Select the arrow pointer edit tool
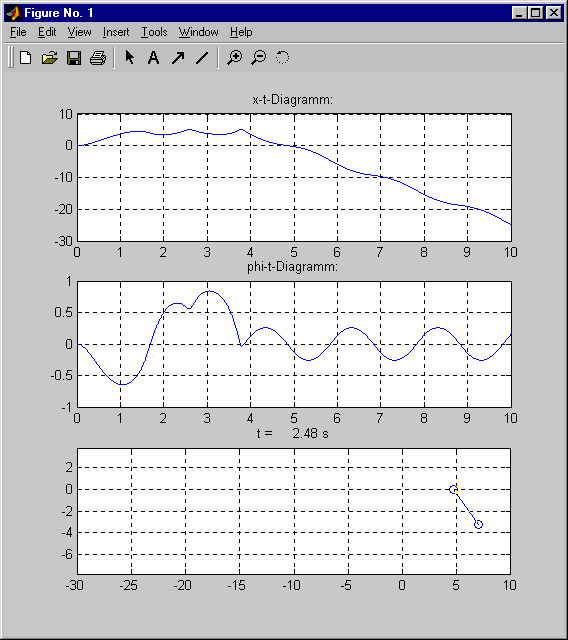The width and height of the screenshot is (568, 640). [130, 58]
